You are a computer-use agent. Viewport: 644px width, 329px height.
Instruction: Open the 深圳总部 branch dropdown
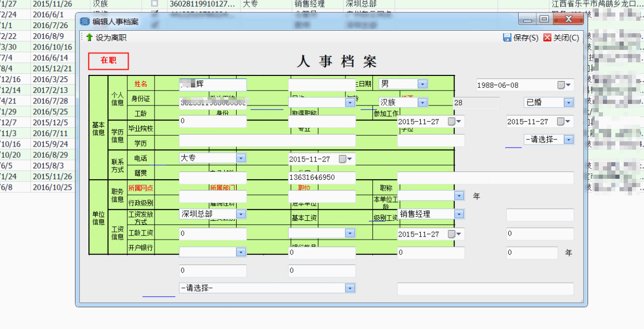(x=241, y=214)
